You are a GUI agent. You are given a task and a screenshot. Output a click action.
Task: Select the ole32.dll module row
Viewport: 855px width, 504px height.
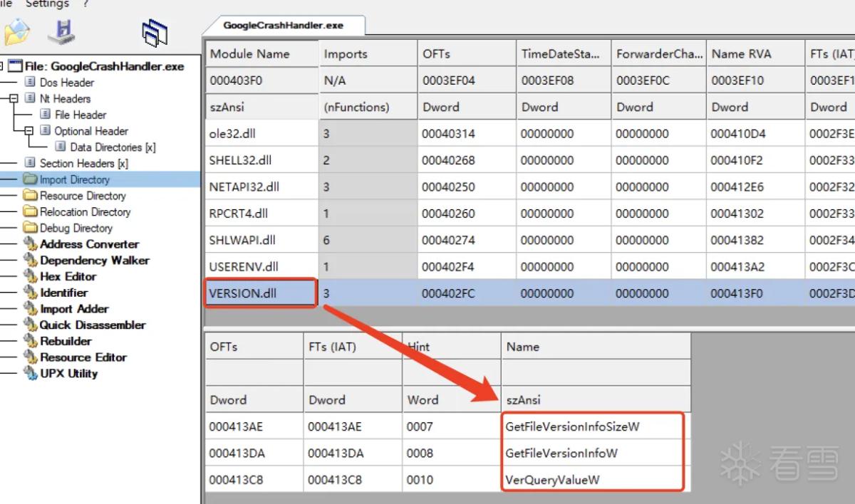530,134
